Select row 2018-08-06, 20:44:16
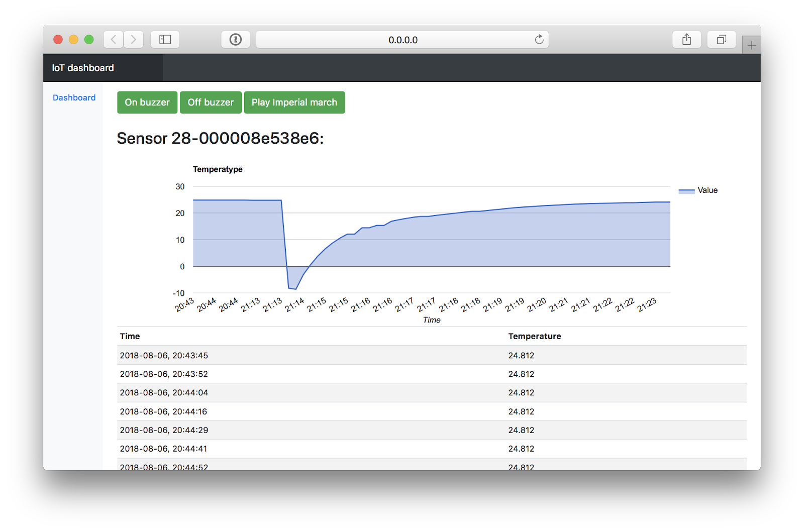 [432, 411]
